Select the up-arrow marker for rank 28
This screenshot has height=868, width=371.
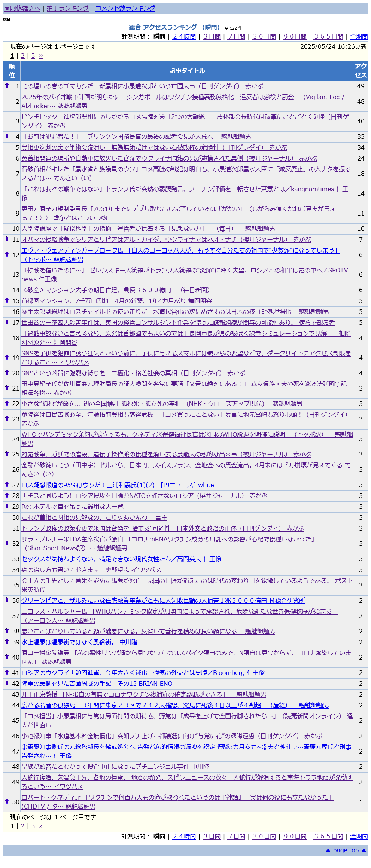7,495
